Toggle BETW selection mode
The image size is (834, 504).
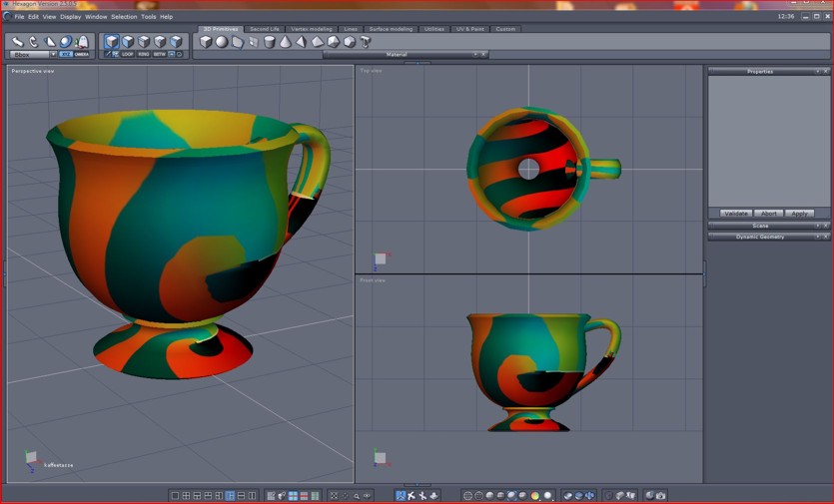coord(160,54)
